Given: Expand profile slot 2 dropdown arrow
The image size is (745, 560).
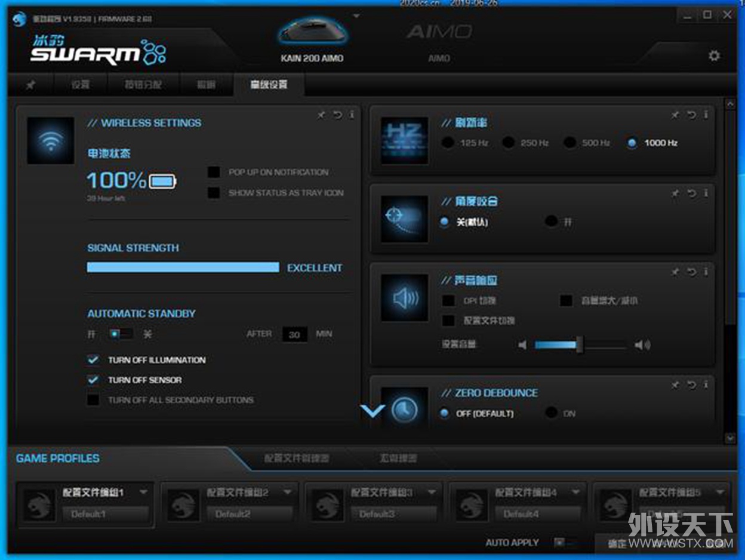Looking at the screenshot, I should click(287, 493).
